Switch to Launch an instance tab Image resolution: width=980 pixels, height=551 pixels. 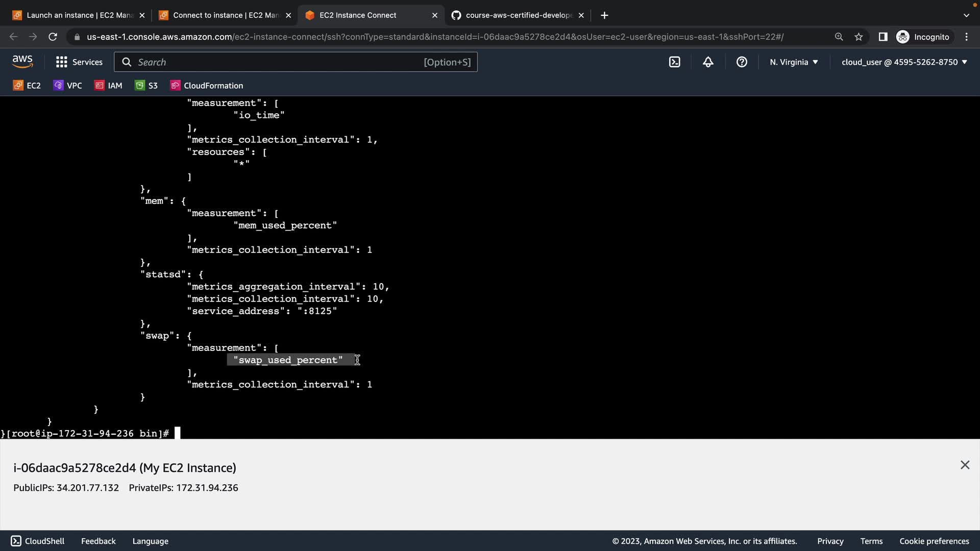pos(79,15)
